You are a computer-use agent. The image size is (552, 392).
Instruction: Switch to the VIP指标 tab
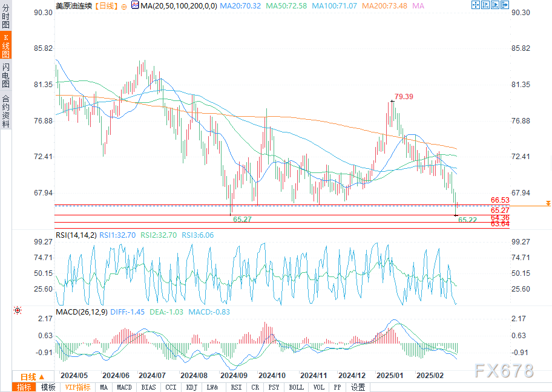click(x=77, y=387)
